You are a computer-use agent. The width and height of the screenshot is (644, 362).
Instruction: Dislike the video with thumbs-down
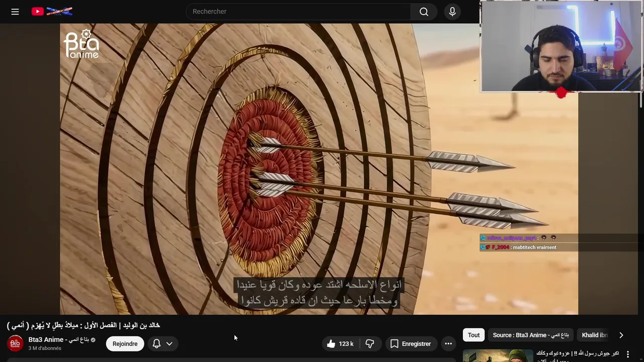(370, 344)
